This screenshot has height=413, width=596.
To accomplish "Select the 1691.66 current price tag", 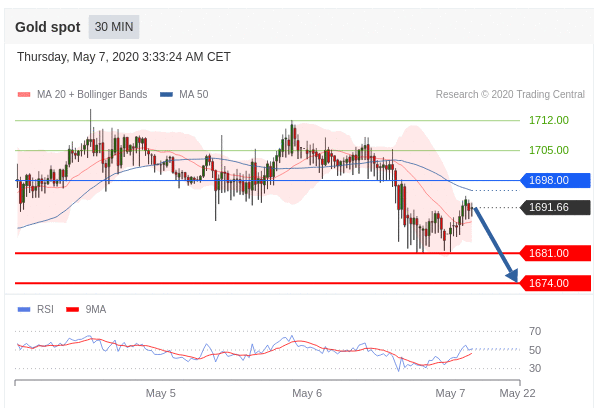I will [x=555, y=207].
